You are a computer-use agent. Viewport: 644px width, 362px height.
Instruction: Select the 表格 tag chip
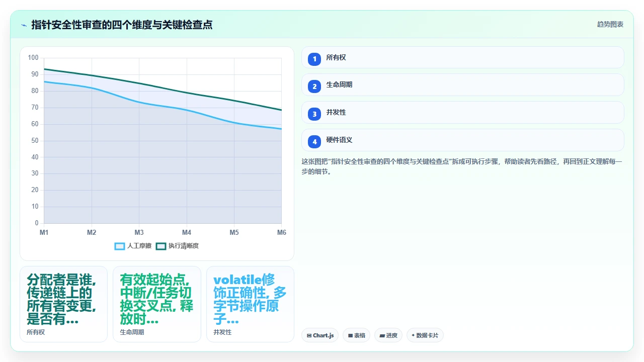point(357,335)
